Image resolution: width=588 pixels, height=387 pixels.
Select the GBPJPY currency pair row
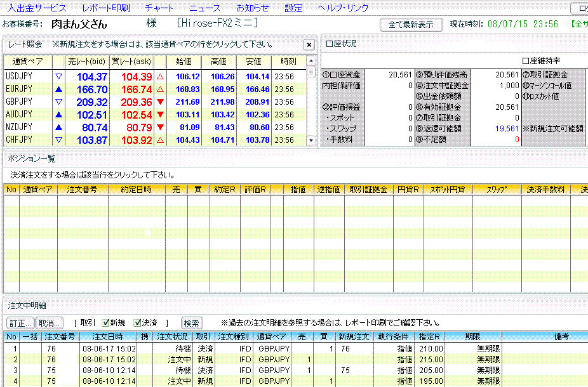pos(155,102)
